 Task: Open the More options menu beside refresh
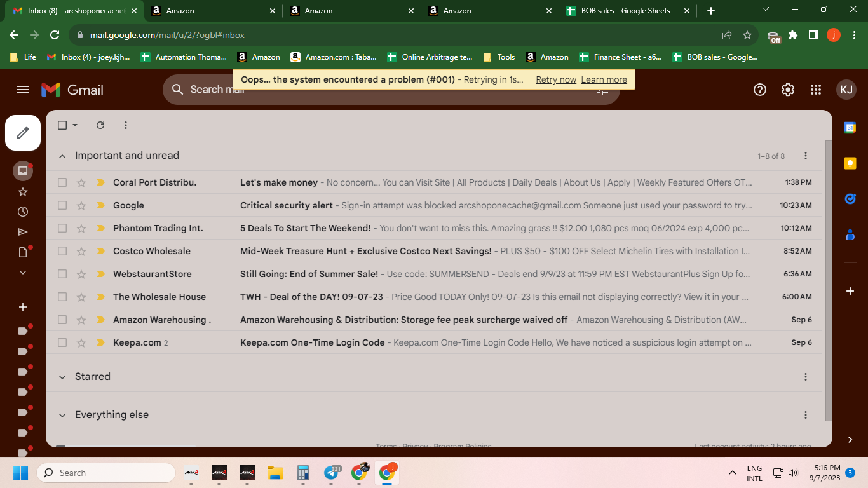point(126,125)
